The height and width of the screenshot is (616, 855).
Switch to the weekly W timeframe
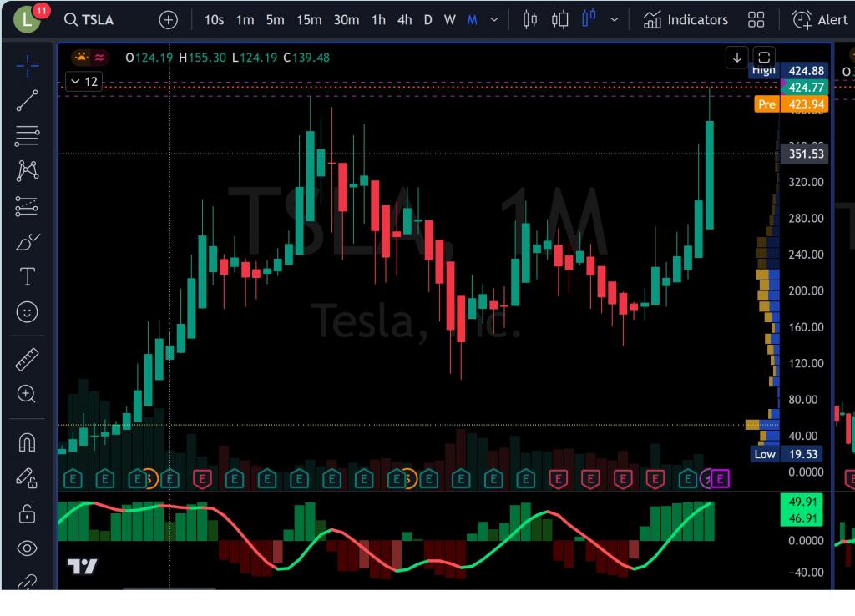click(x=449, y=20)
